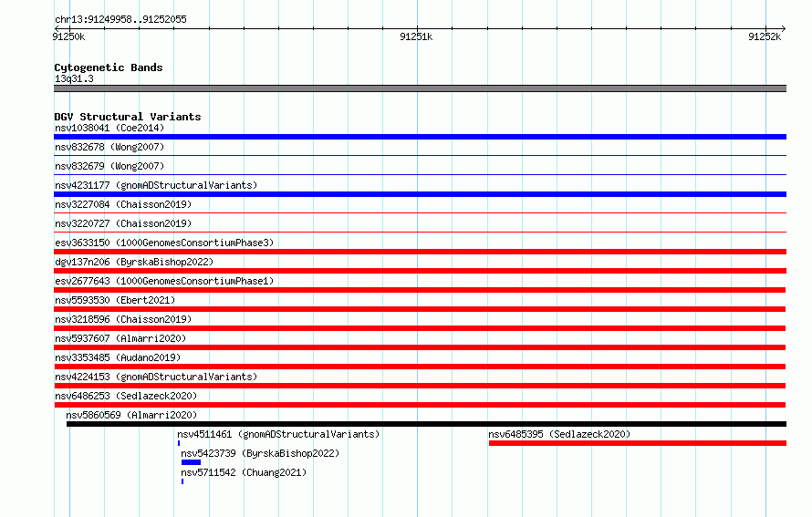Select the thin blue nsv832679 line
The width and height of the screenshot is (812, 517).
(x=420, y=174)
